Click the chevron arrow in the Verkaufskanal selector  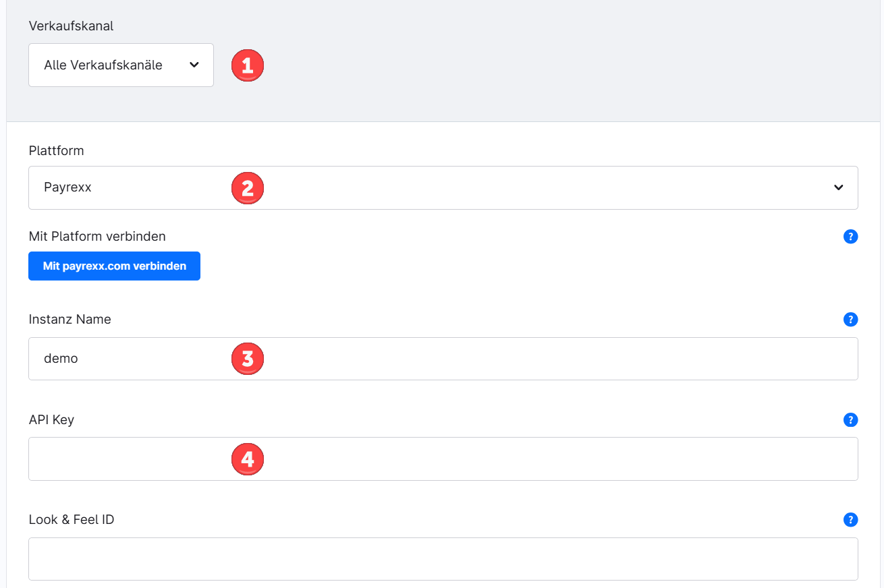194,65
